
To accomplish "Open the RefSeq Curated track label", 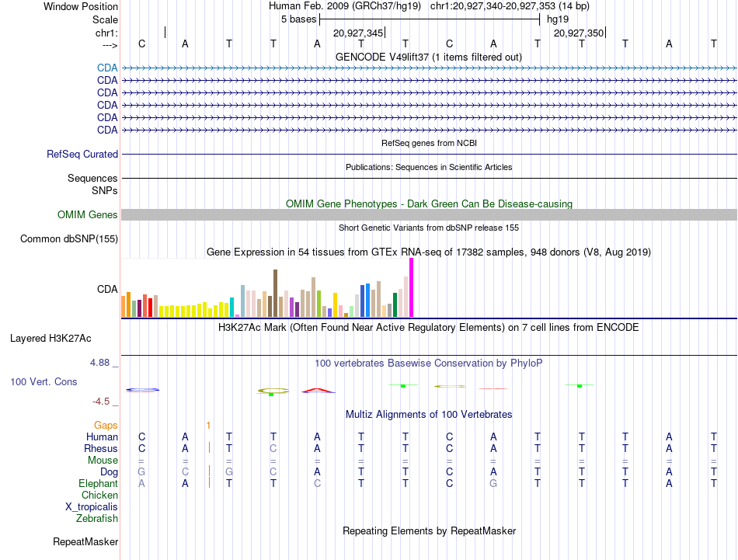I will [82, 154].
